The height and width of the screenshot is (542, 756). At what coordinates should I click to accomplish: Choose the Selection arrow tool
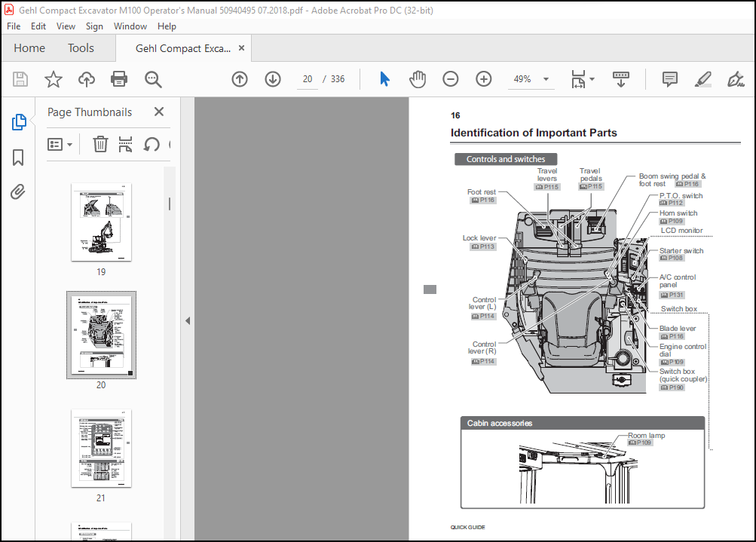(384, 79)
